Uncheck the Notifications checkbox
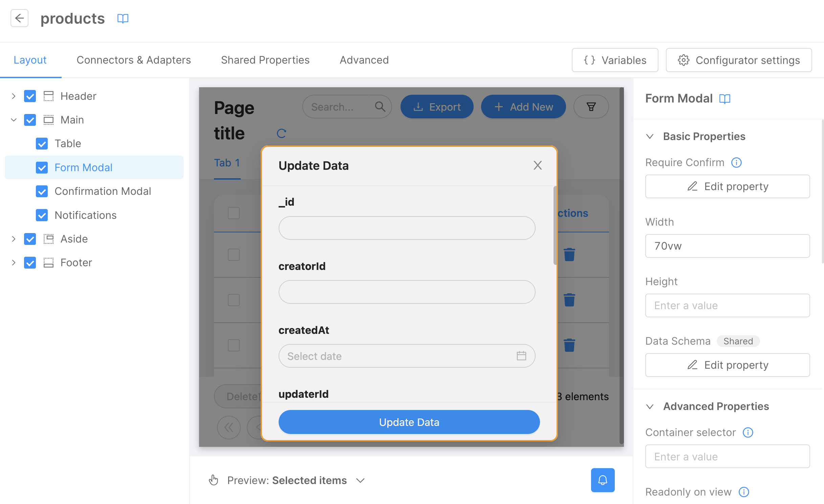Viewport: 824px width, 504px height. pos(42,215)
